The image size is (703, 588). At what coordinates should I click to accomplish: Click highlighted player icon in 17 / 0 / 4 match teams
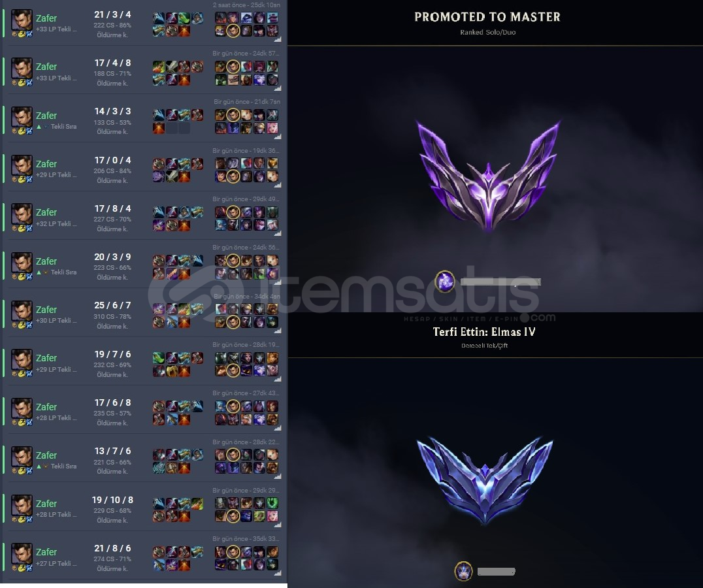tap(233, 176)
